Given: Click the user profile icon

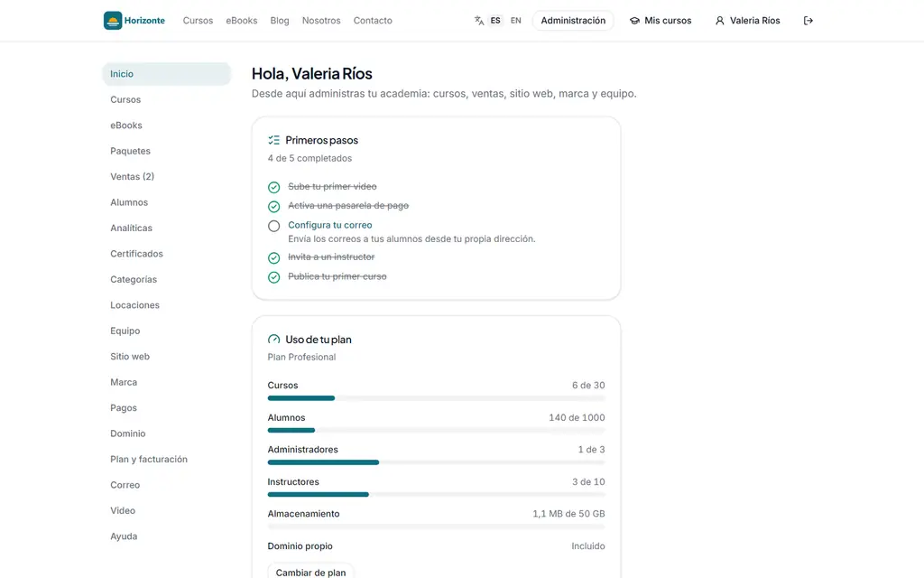Looking at the screenshot, I should pos(719,21).
